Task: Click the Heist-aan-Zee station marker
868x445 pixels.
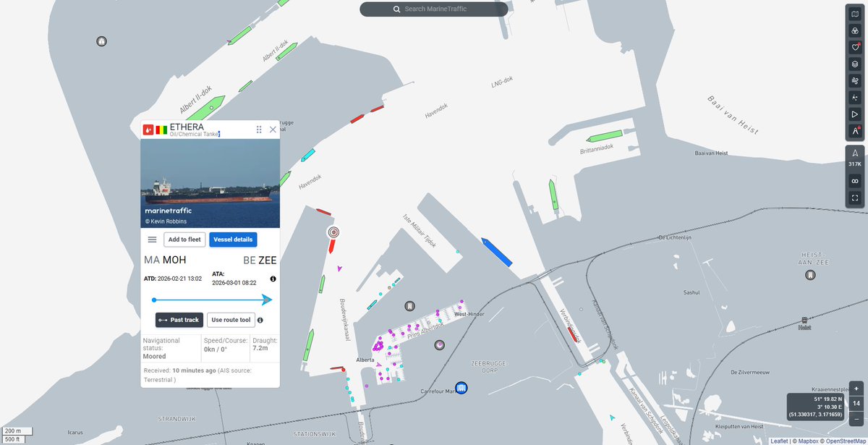Action: tap(809, 275)
